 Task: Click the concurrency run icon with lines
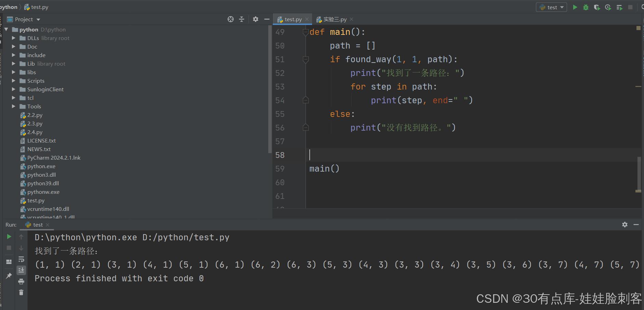pos(619,7)
